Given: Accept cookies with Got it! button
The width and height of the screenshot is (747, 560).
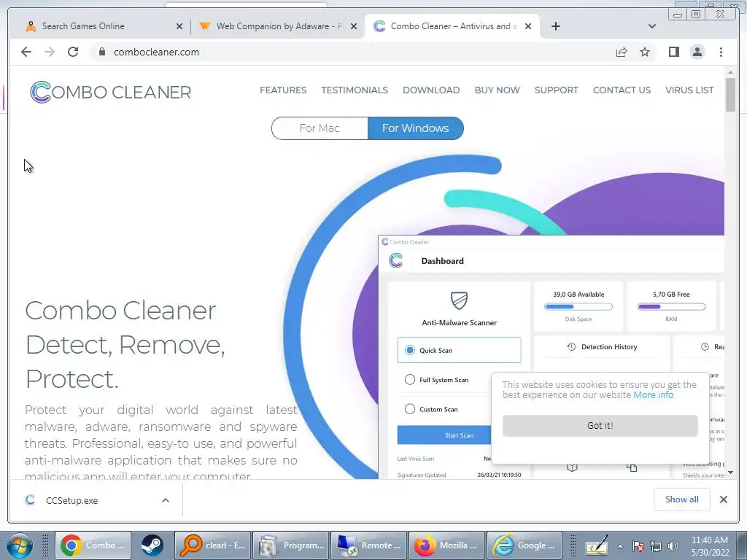Looking at the screenshot, I should pos(600,425).
